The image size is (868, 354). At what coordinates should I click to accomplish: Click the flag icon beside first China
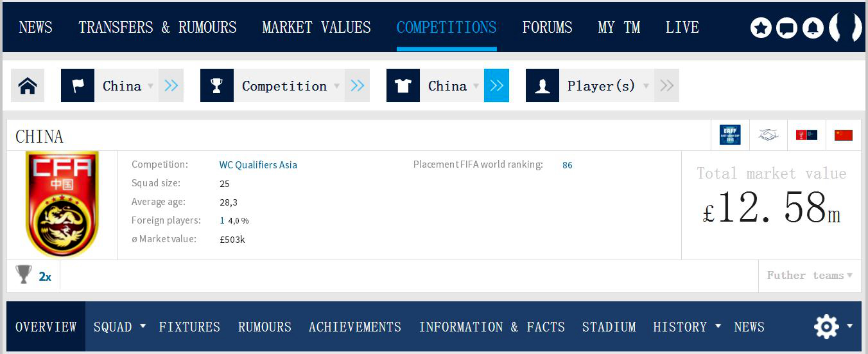(x=78, y=85)
